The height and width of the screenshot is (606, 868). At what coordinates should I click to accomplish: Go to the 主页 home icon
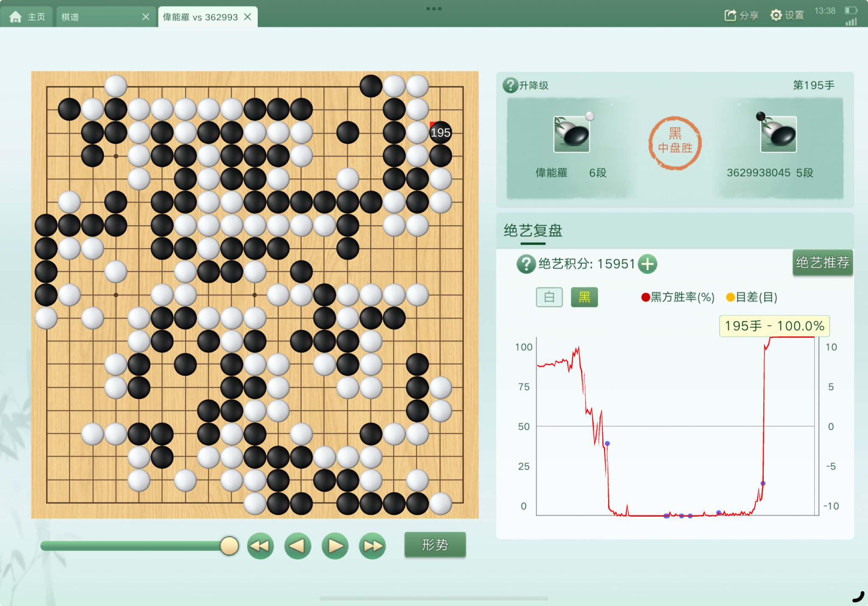[16, 17]
